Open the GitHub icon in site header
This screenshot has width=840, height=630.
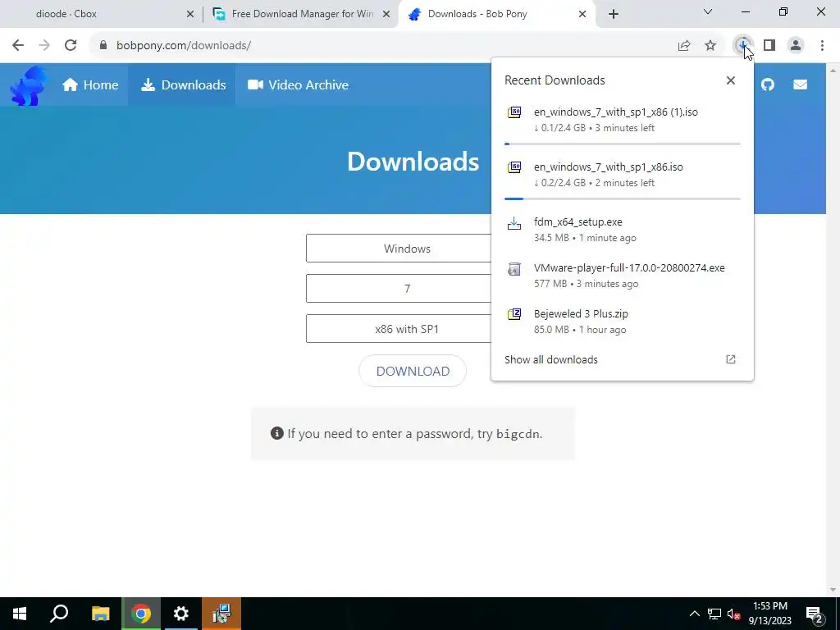pos(768,84)
